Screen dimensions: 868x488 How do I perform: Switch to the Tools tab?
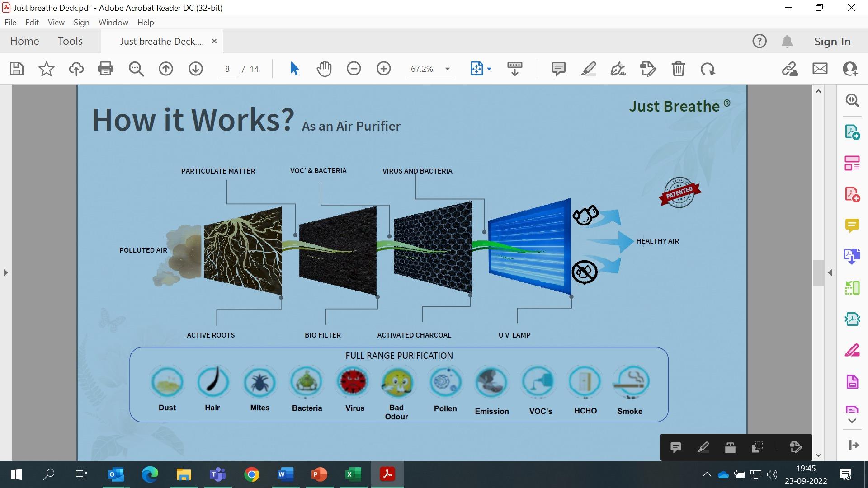[70, 41]
